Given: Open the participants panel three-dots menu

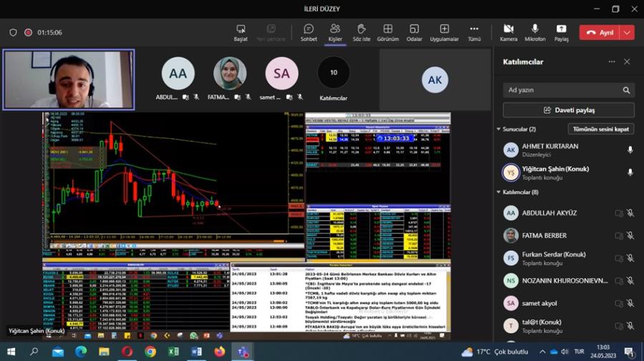Looking at the screenshot, I should [611, 62].
